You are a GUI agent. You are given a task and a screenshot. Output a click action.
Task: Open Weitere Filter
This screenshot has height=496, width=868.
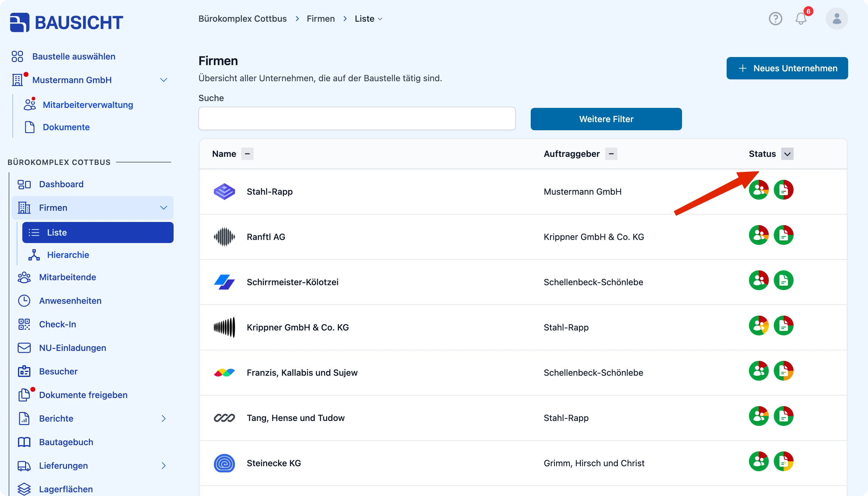point(606,119)
